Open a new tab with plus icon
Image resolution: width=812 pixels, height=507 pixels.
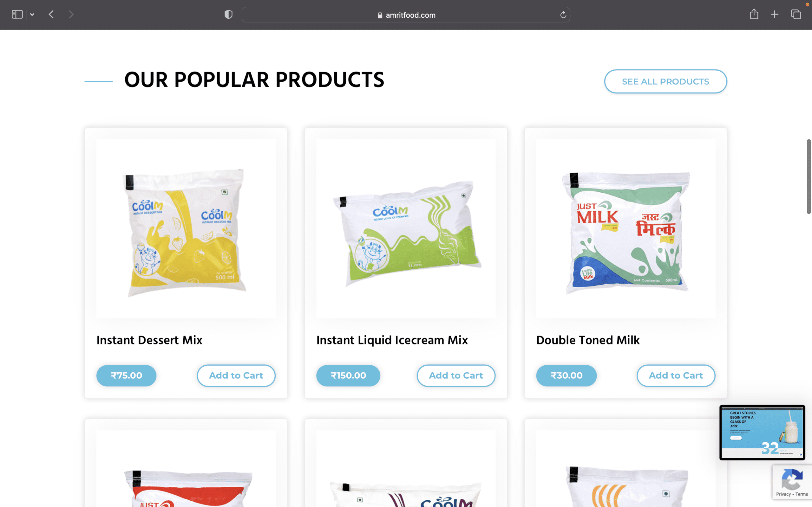click(775, 15)
